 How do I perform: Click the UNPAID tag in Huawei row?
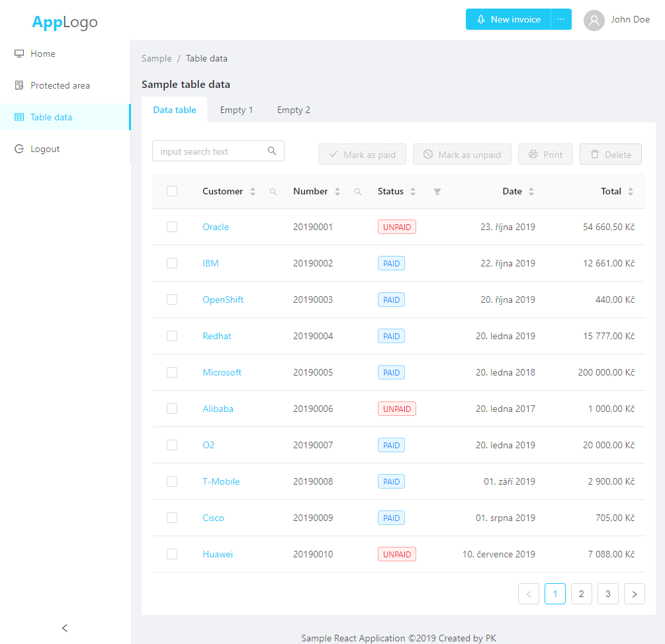(397, 555)
